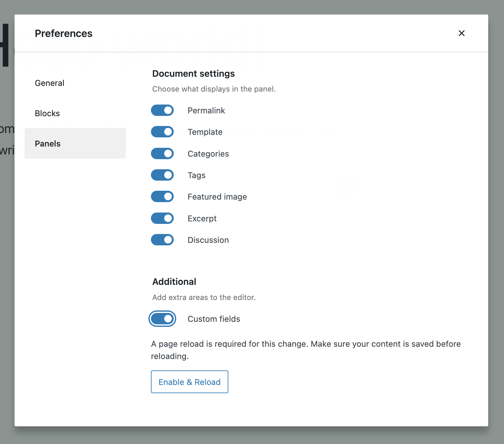Click the Document settings heading
The image size is (504, 444).
pyautogui.click(x=194, y=74)
